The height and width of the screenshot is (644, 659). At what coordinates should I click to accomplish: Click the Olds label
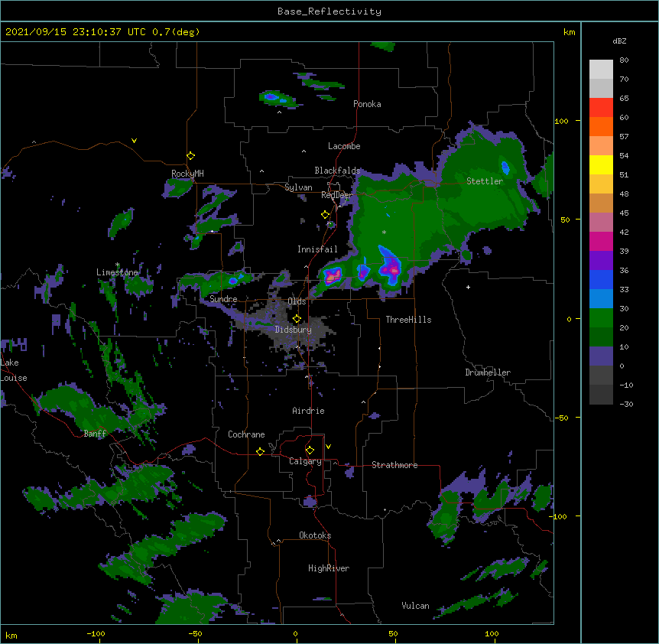pyautogui.click(x=297, y=301)
